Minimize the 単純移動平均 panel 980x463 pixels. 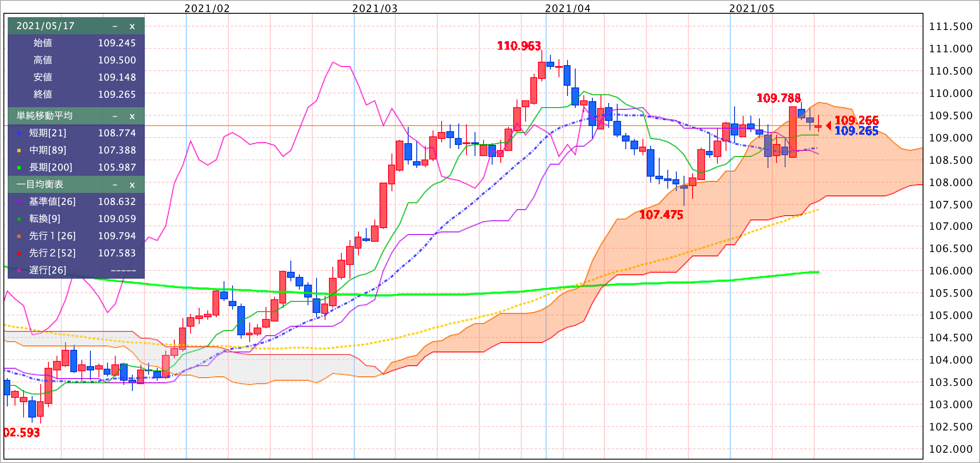pyautogui.click(x=115, y=116)
